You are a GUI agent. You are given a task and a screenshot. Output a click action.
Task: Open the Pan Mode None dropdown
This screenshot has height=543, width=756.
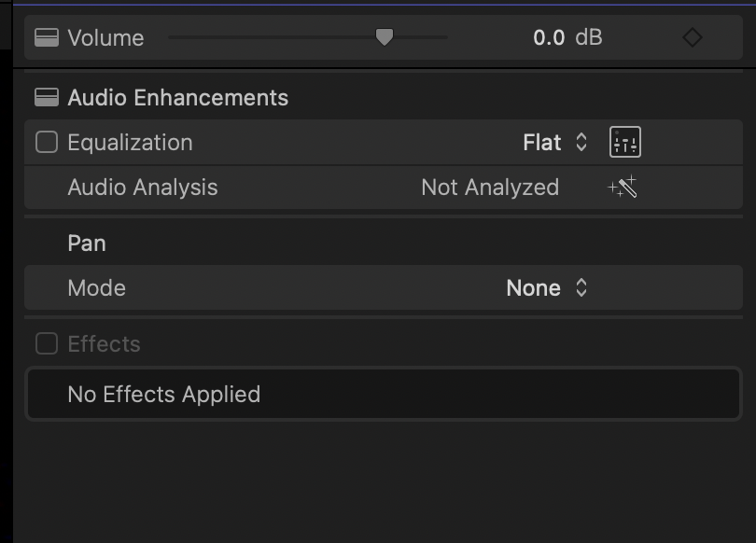point(547,288)
